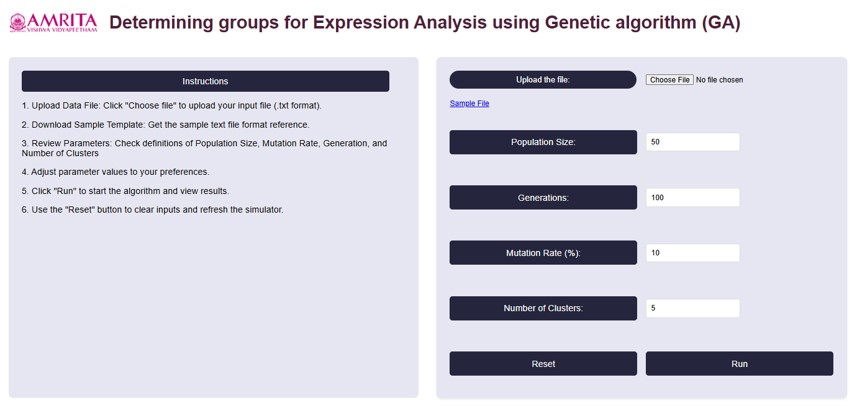The width and height of the screenshot is (852, 406).
Task: Click the Upload the file label
Action: click(542, 80)
